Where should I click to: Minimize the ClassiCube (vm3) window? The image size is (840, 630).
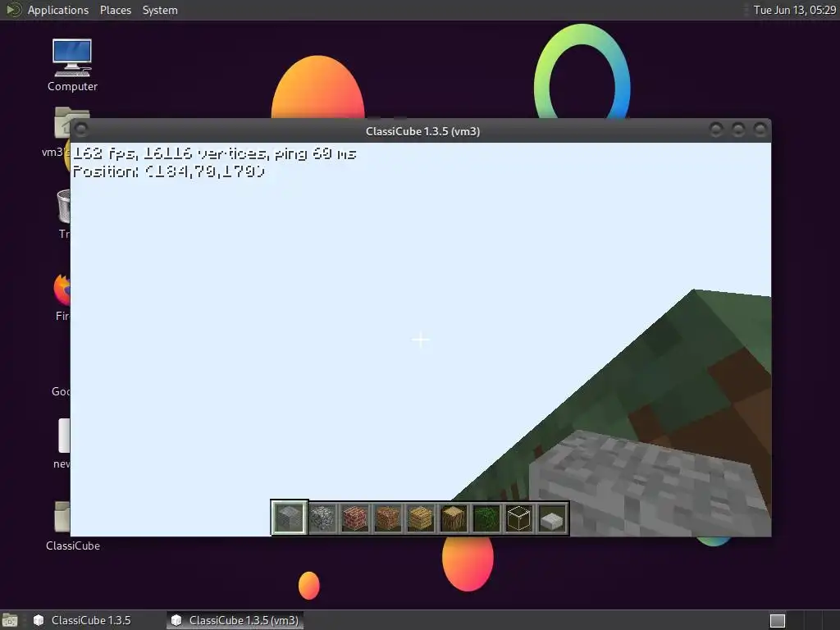(x=716, y=130)
